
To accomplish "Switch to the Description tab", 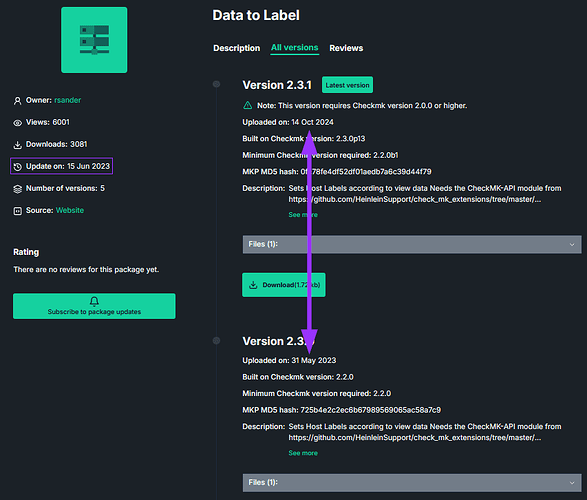I will (x=237, y=48).
